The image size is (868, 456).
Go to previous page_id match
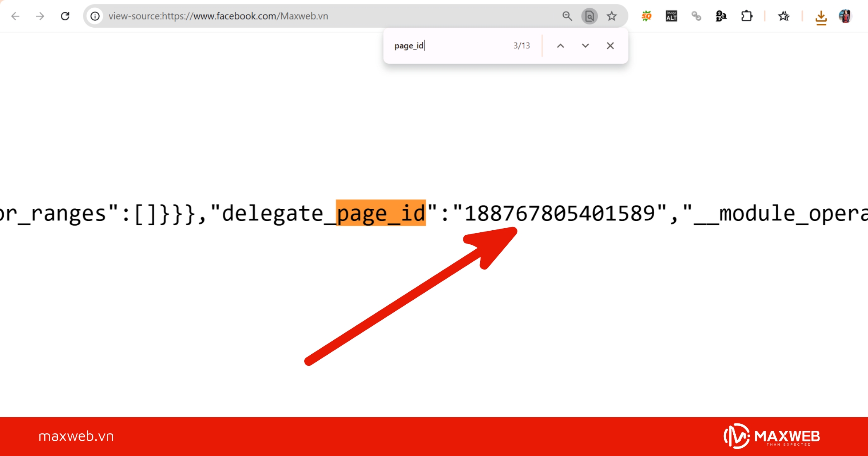pos(560,45)
